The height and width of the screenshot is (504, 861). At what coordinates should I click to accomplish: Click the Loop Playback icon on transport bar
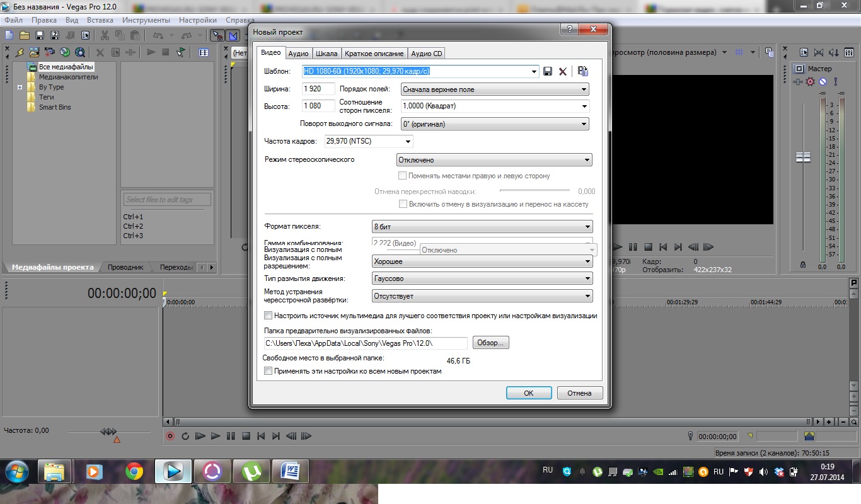(185, 436)
